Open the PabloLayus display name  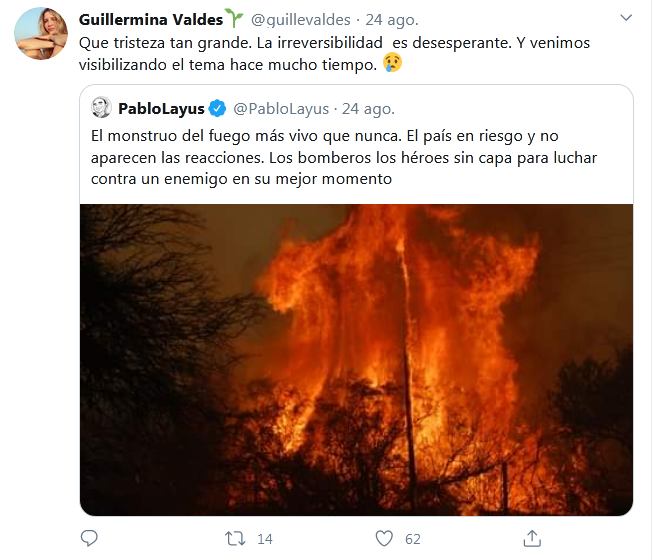click(x=161, y=109)
